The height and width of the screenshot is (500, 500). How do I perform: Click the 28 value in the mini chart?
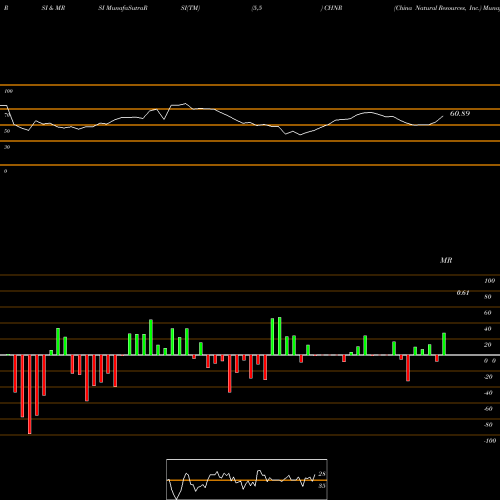point(322,474)
